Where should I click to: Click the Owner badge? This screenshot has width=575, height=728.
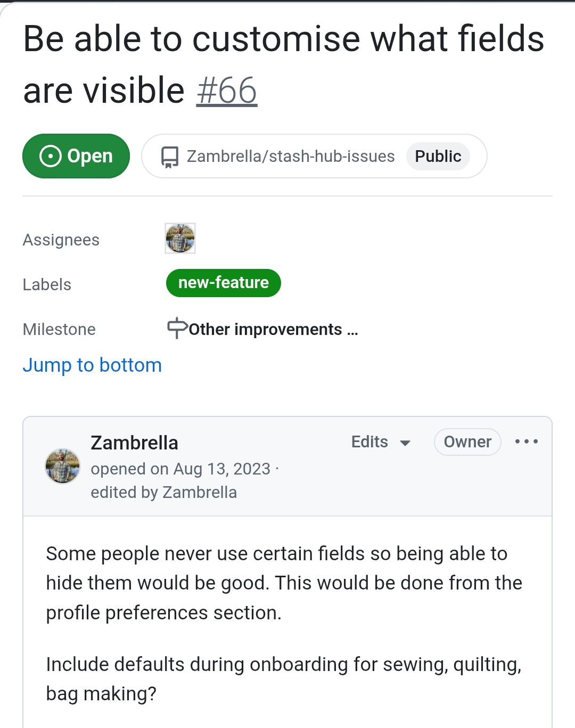(467, 442)
